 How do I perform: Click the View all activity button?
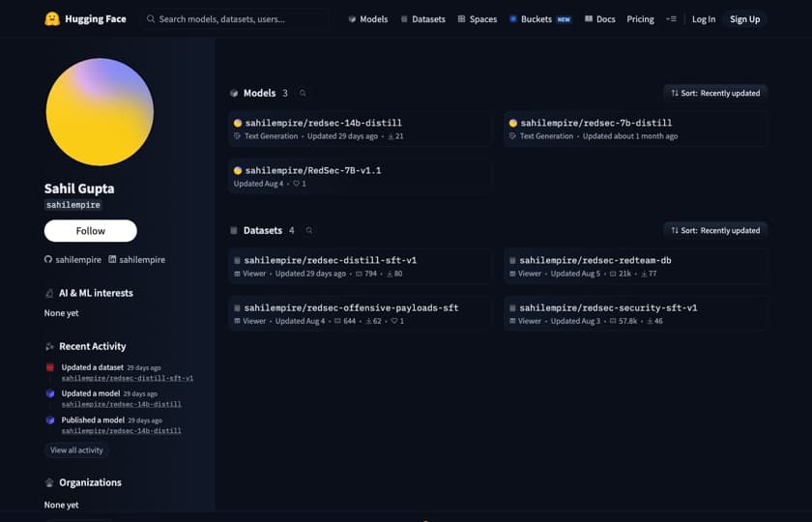(76, 450)
